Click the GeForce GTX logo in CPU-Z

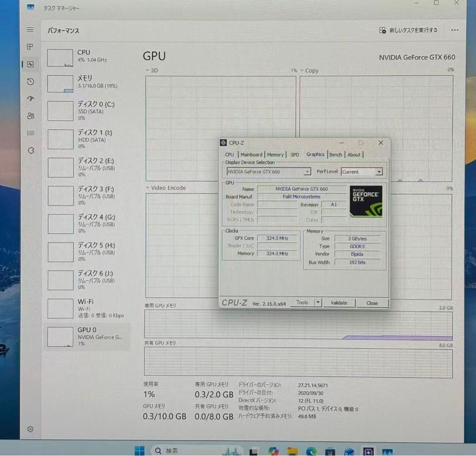click(366, 202)
